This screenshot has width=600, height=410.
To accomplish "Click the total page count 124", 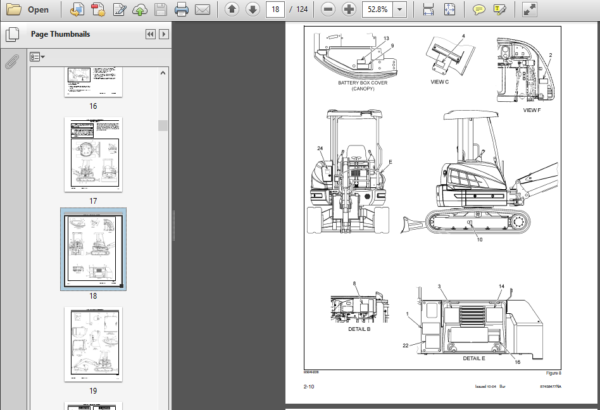I will 302,9.
